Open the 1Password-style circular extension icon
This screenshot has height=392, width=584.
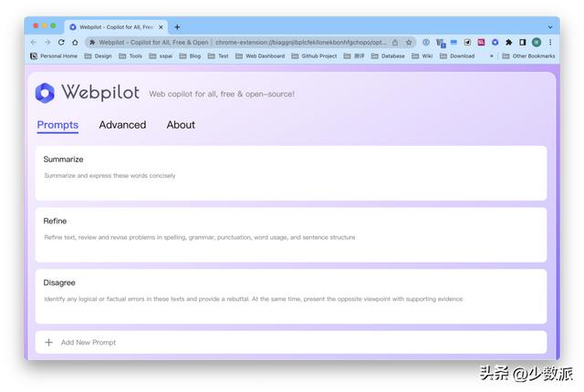[426, 43]
